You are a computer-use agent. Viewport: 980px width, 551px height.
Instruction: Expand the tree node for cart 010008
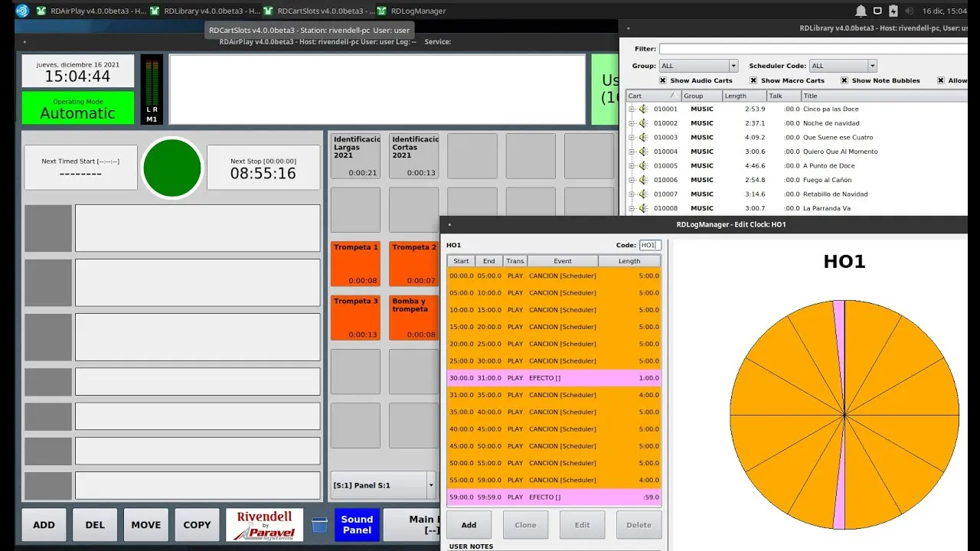[632, 208]
